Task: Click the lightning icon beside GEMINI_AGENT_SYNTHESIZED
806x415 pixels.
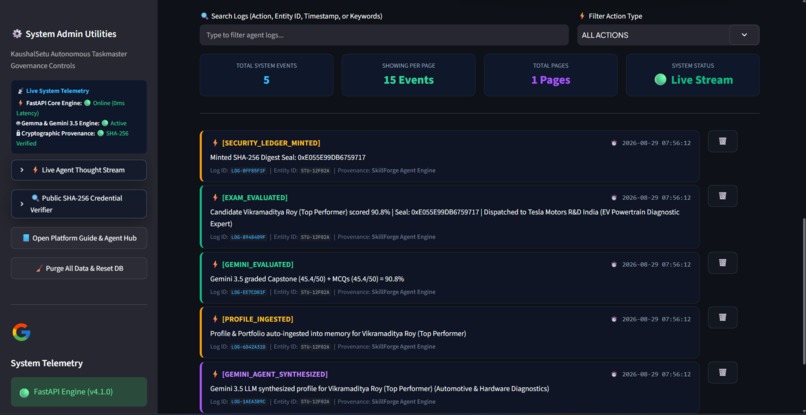Action: [x=215, y=374]
